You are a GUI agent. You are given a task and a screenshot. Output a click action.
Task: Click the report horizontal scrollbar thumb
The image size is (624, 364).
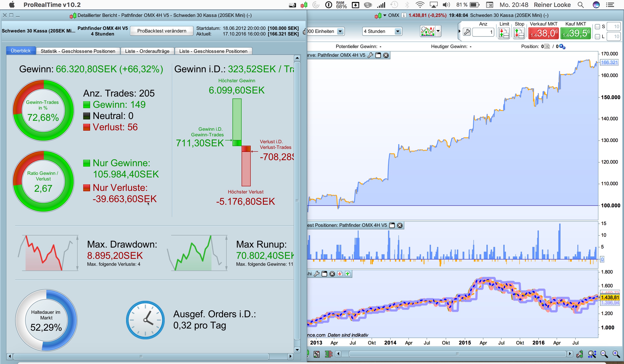coord(141,356)
